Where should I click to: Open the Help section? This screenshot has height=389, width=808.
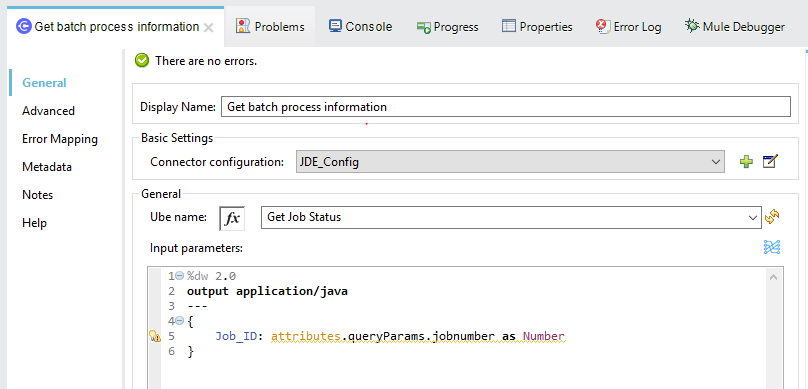click(35, 223)
